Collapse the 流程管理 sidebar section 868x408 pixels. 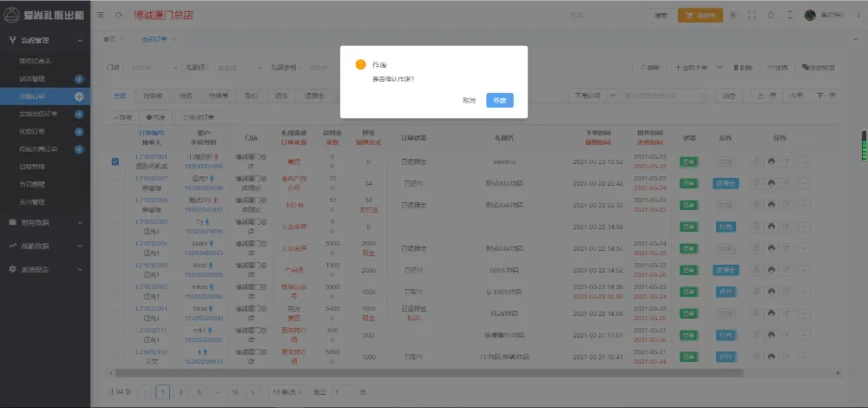point(43,40)
